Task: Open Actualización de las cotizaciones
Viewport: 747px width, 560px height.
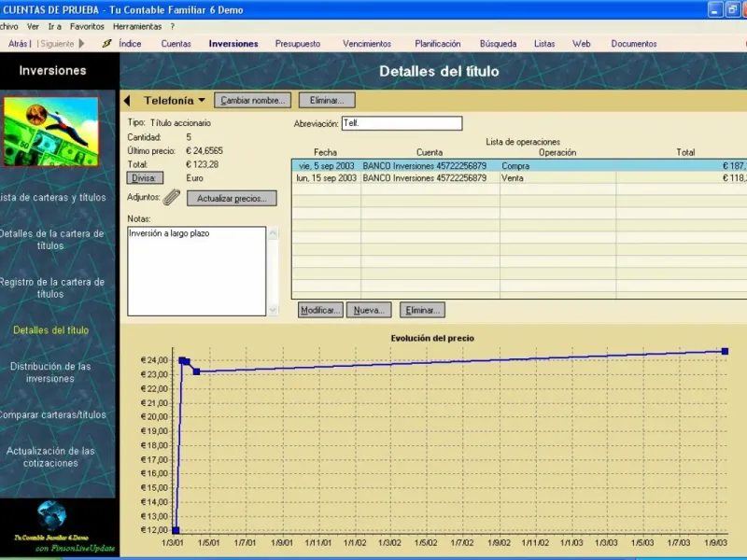Action: [x=50, y=456]
